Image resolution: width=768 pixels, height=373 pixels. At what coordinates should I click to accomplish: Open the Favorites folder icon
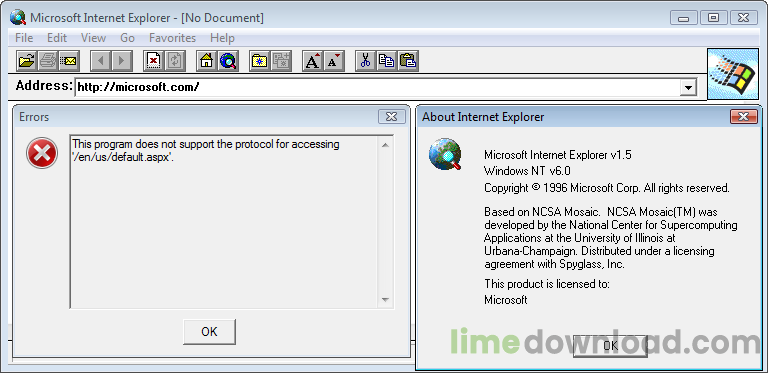260,61
